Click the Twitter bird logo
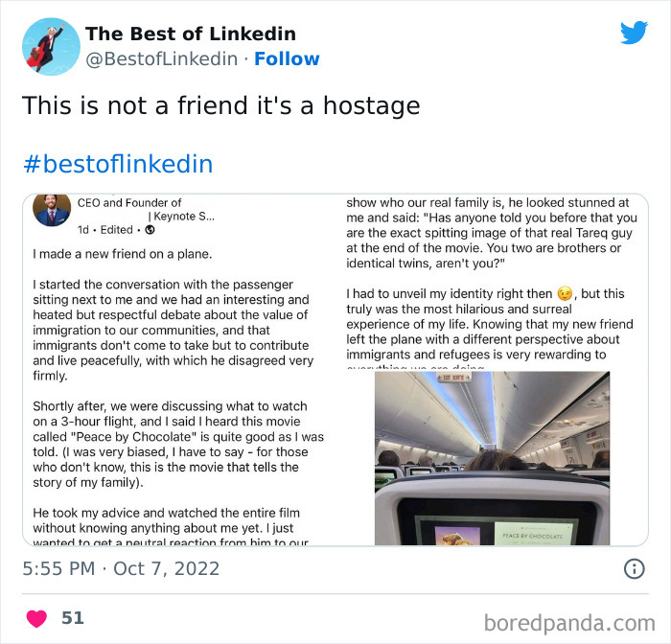 tap(634, 33)
